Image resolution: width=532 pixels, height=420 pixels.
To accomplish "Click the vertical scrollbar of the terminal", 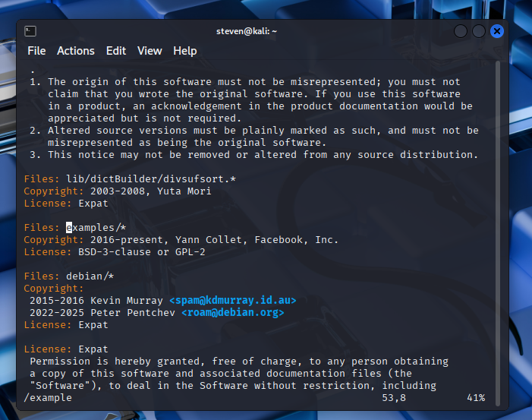I will [498, 228].
